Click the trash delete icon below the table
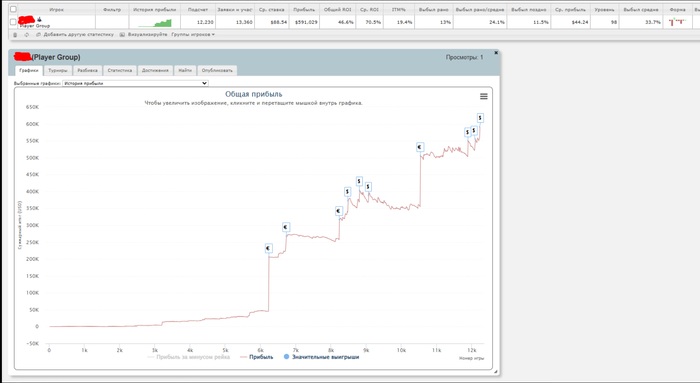 pyautogui.click(x=15, y=34)
